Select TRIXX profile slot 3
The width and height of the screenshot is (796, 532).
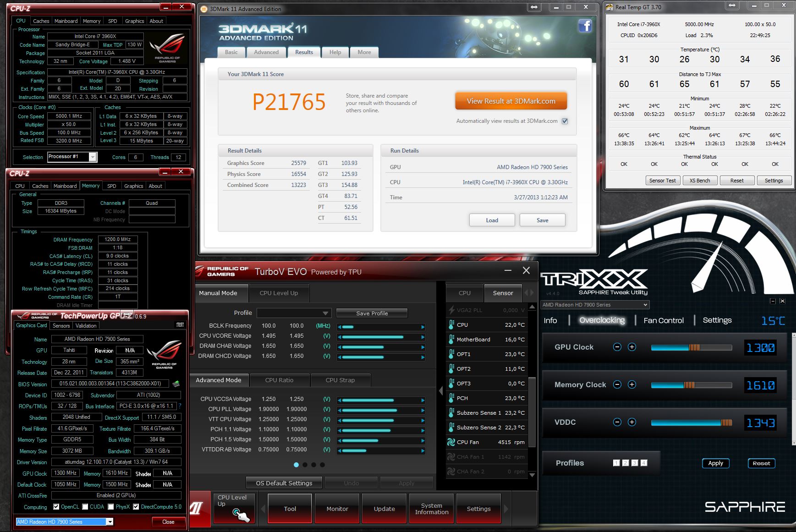(635, 463)
